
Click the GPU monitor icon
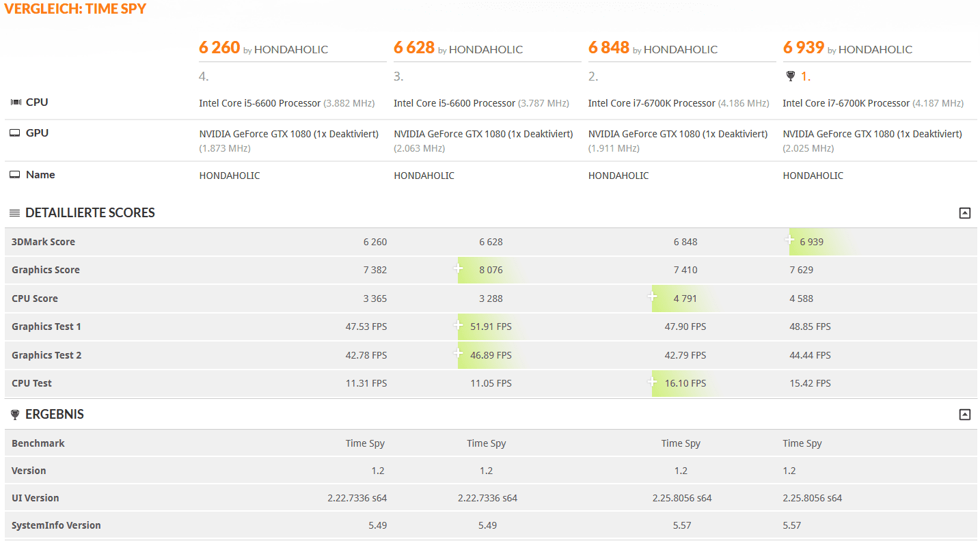(15, 133)
